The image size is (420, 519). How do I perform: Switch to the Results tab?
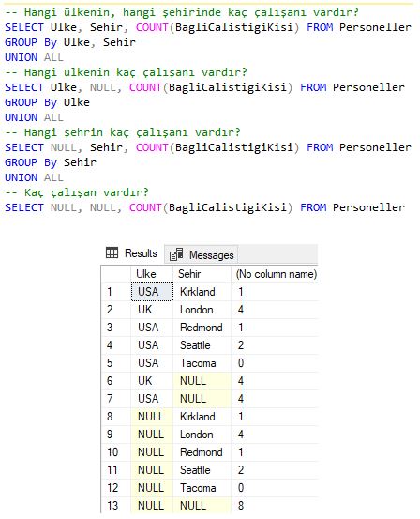pos(131,253)
